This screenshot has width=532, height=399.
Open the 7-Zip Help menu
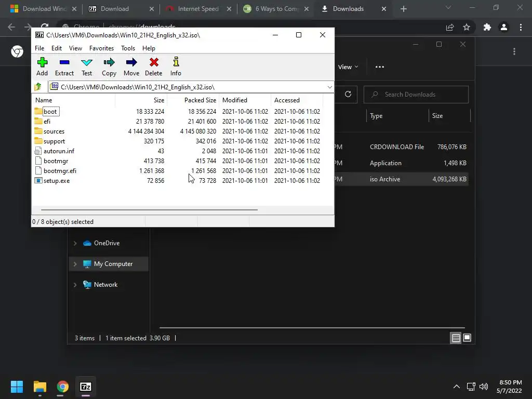149,48
